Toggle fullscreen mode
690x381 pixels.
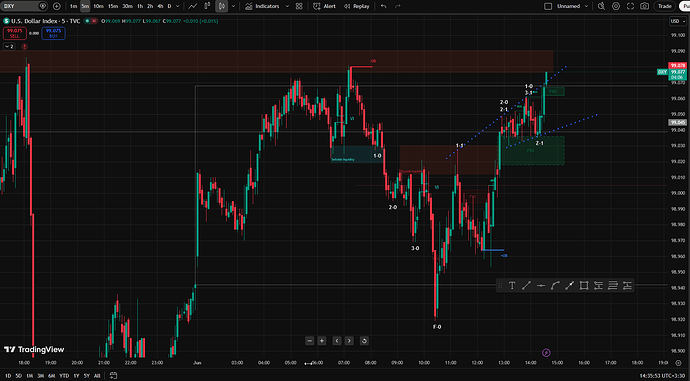point(631,6)
